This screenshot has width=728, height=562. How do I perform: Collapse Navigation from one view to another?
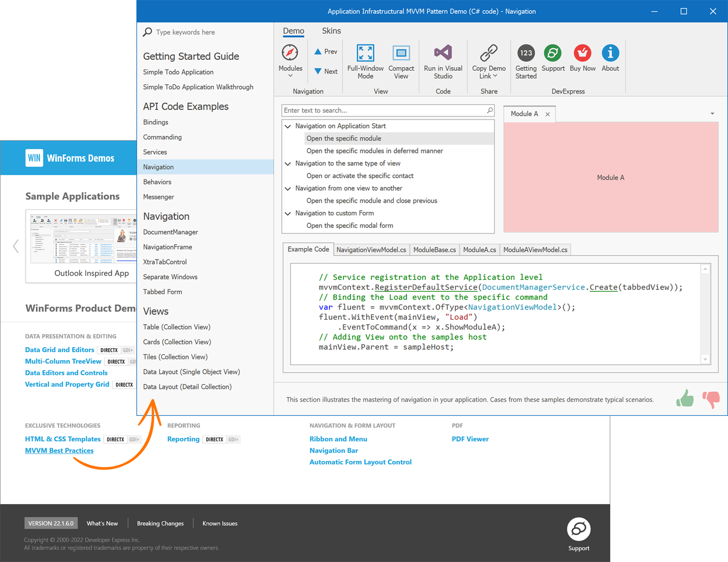coord(288,188)
